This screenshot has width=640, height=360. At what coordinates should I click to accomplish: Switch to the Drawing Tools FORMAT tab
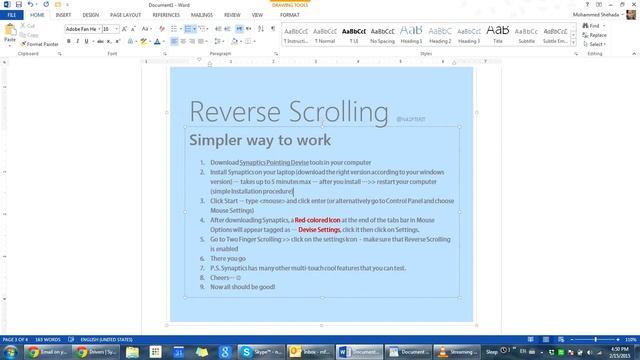290,15
